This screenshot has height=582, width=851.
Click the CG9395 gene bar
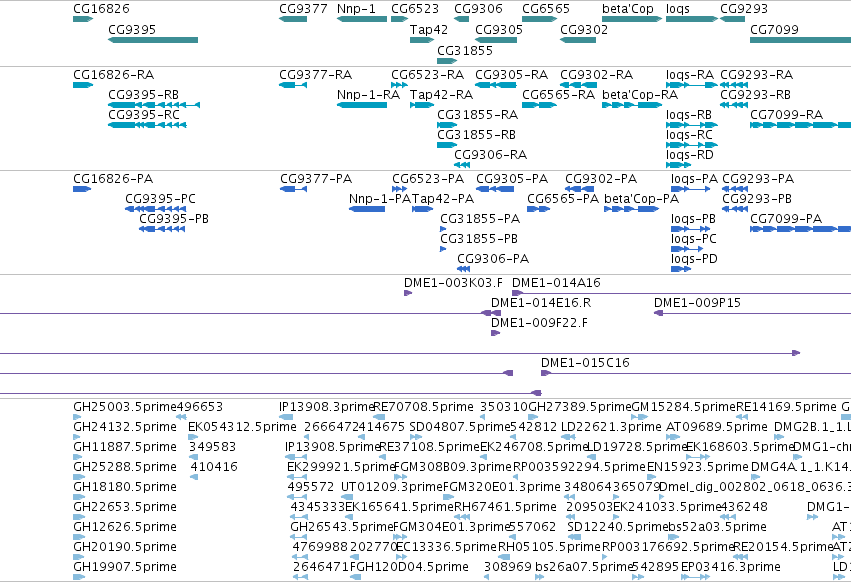point(153,40)
